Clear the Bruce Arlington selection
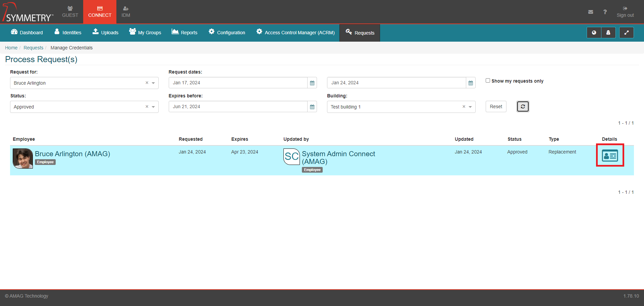644x306 pixels. pyautogui.click(x=147, y=83)
